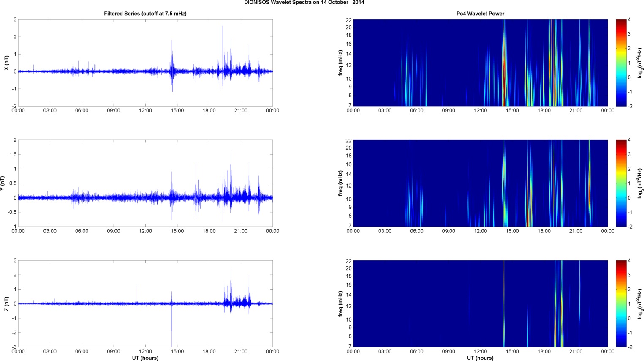
Task: Click freq (mHz) label of the bottom spectrogram
Action: point(340,304)
